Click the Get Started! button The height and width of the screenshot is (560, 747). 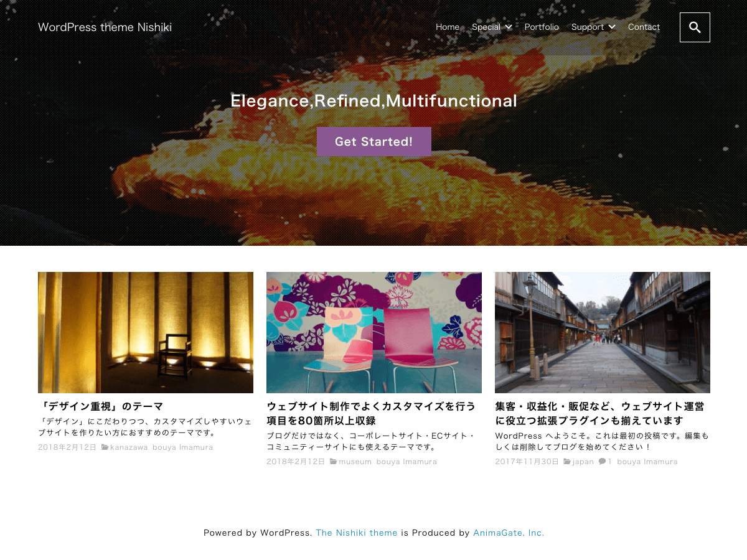point(374,141)
